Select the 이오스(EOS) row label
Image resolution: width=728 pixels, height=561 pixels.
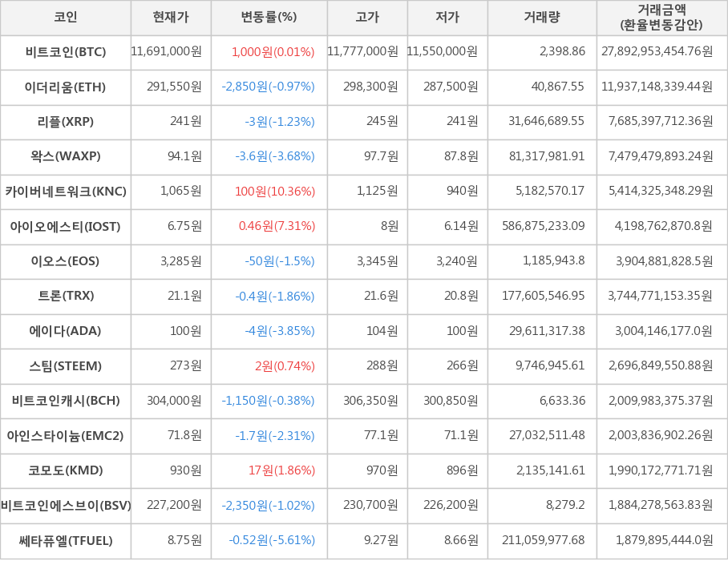click(x=66, y=261)
